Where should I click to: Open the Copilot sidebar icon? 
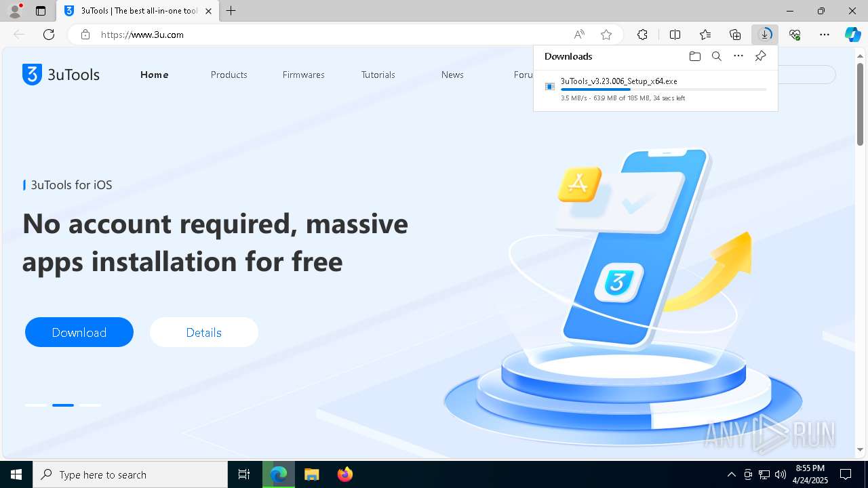pos(853,35)
